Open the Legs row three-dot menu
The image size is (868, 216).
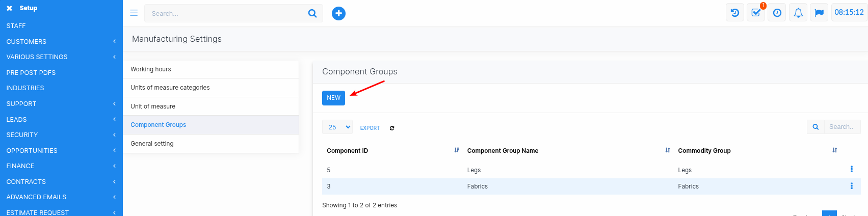pyautogui.click(x=851, y=169)
